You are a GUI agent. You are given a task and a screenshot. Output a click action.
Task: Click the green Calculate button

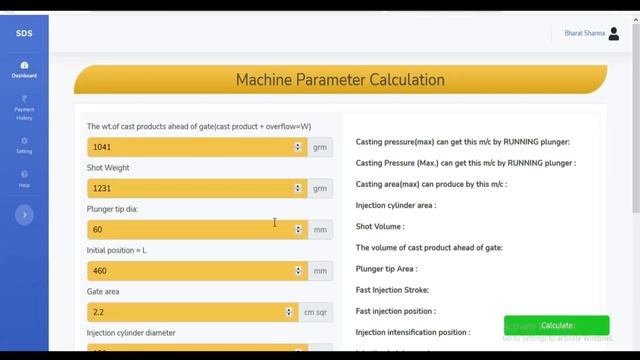556,325
